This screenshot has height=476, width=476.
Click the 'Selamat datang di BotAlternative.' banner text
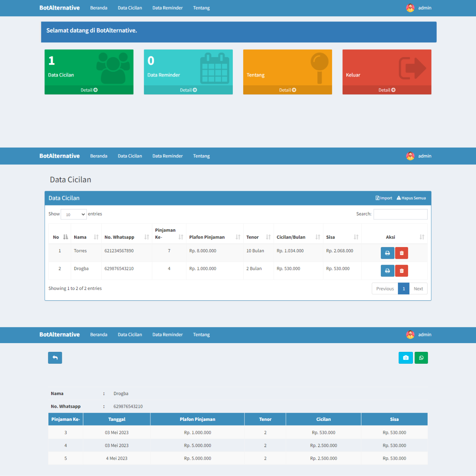click(x=92, y=31)
